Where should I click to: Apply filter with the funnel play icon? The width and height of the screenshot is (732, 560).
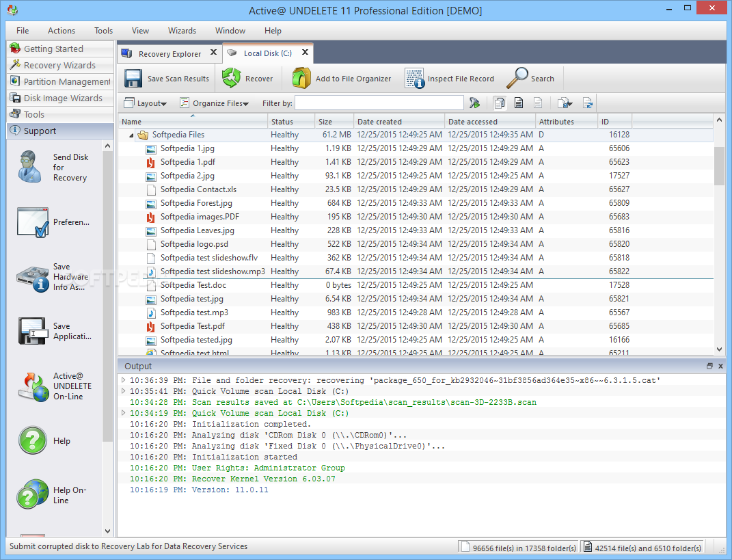475,103
